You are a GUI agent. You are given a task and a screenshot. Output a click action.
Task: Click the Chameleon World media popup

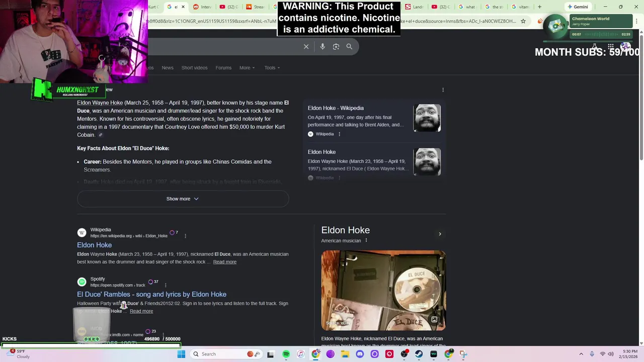point(588,29)
